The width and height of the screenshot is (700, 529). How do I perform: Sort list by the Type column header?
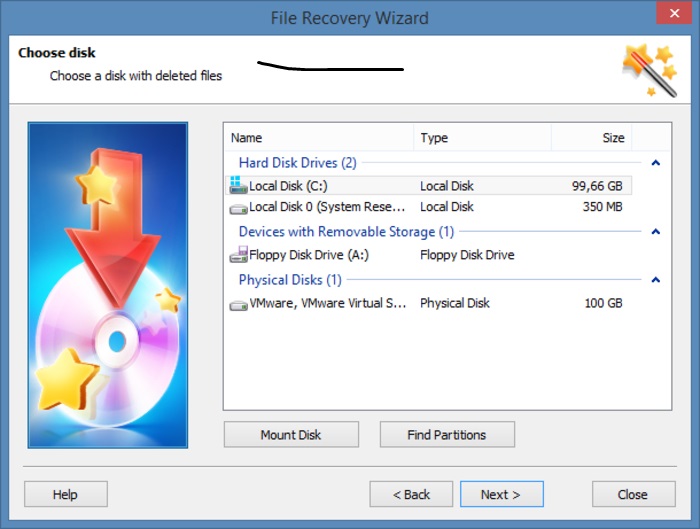482,137
